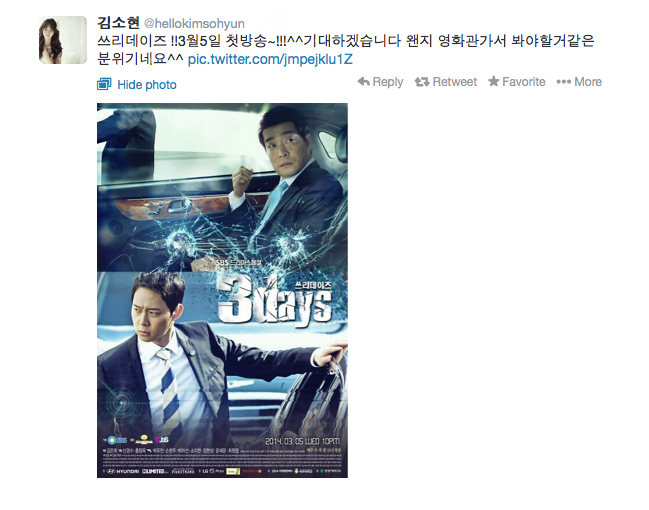Click the Favorite text label

point(524,82)
